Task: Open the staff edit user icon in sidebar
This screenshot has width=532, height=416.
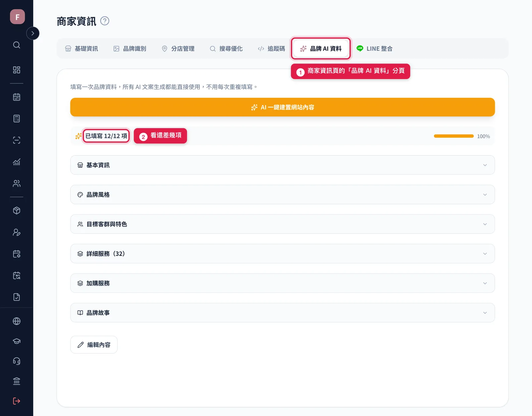Action: click(x=17, y=232)
